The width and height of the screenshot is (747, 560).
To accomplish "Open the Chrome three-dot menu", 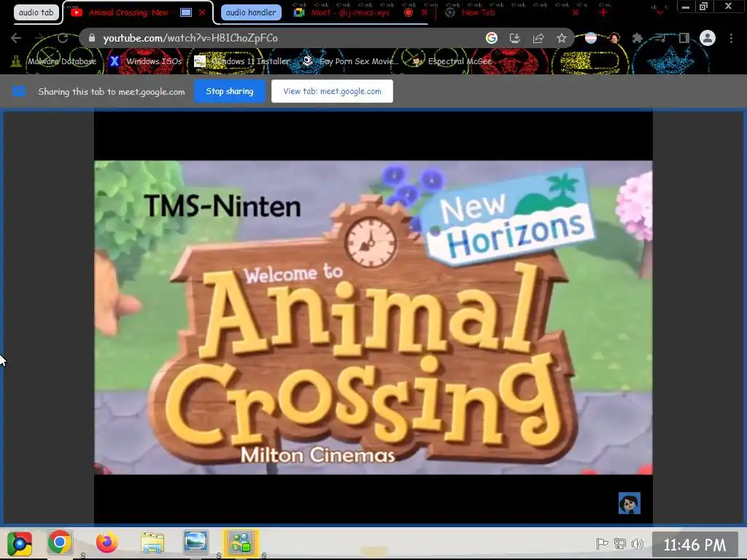I will coord(731,38).
